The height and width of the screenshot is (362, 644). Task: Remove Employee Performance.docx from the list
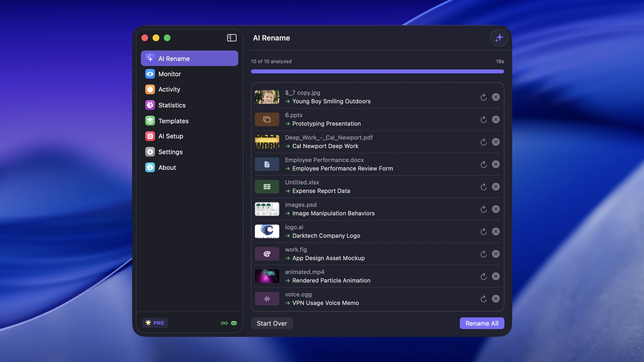point(496,164)
